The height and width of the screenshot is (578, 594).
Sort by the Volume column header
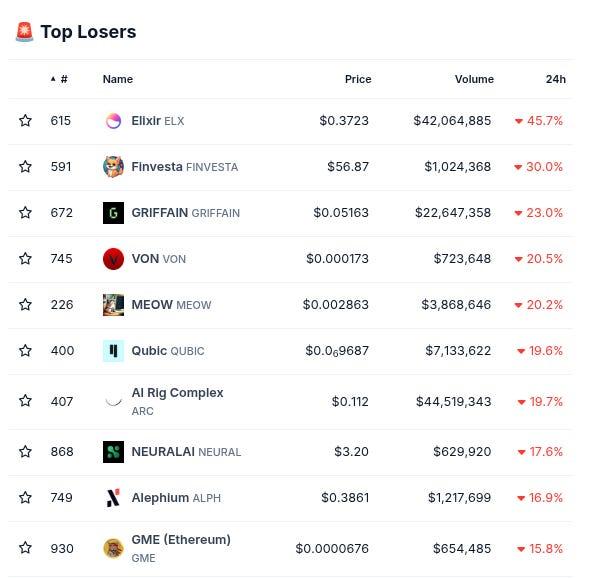[474, 79]
